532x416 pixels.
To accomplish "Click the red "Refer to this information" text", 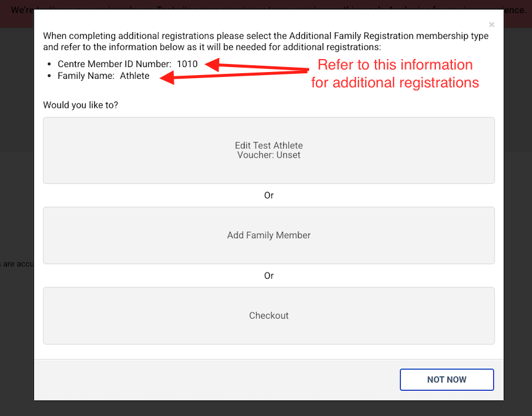I will click(395, 65).
